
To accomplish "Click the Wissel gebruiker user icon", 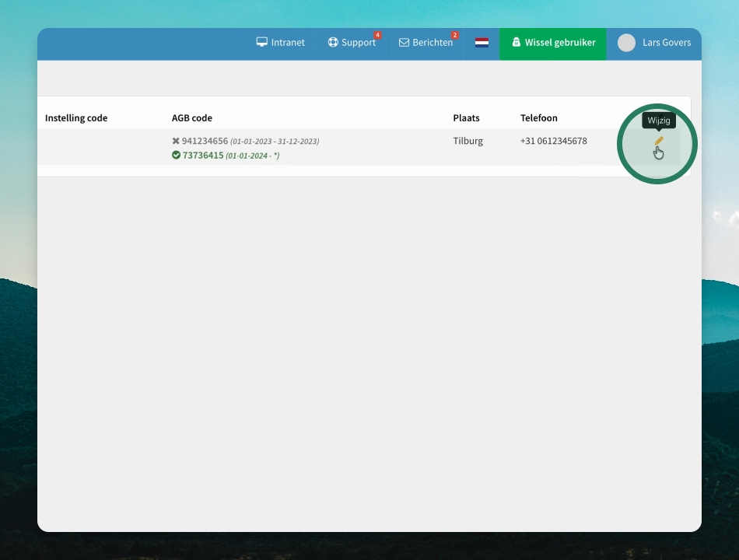I will [x=516, y=42].
